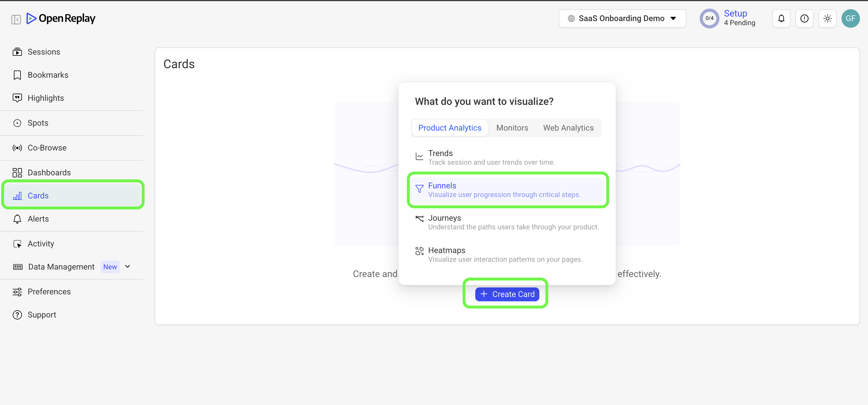This screenshot has height=405, width=868.
Task: Click the Preferences sliders icon
Action: pos(17,292)
